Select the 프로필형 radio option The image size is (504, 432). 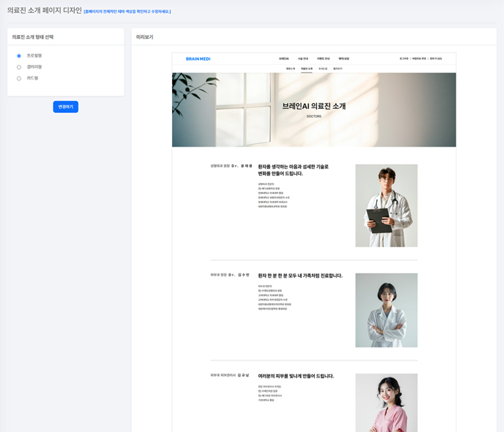coord(19,56)
